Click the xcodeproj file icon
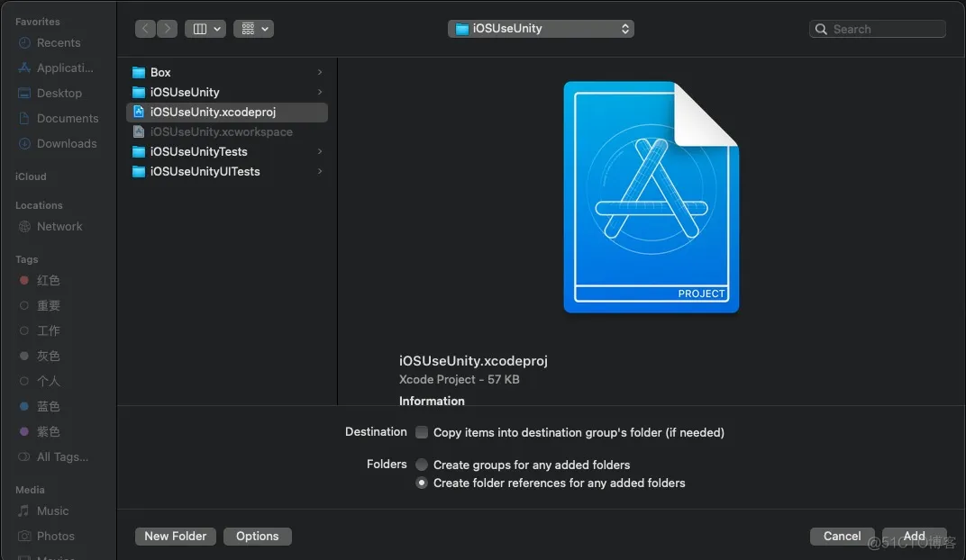This screenshot has width=966, height=560. click(x=139, y=112)
